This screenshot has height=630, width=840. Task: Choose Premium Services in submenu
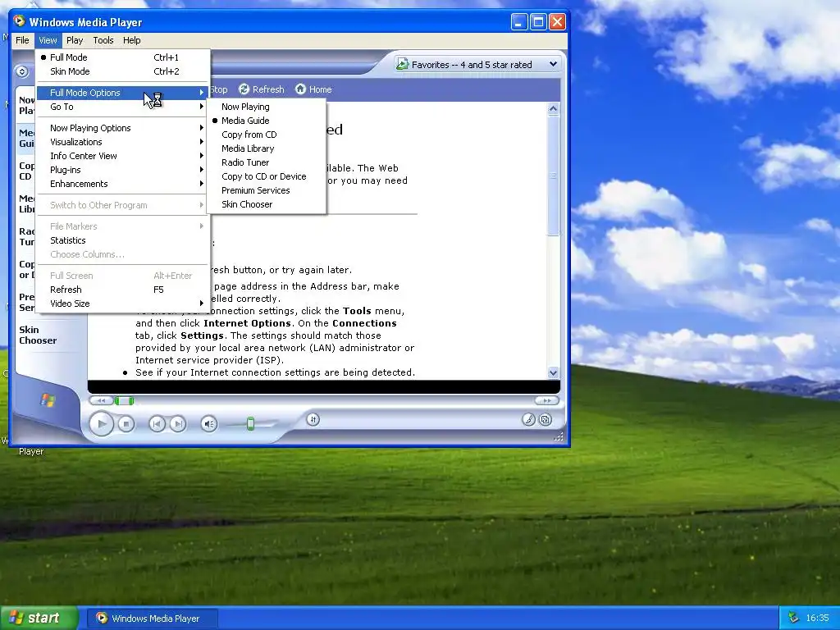(x=267, y=190)
